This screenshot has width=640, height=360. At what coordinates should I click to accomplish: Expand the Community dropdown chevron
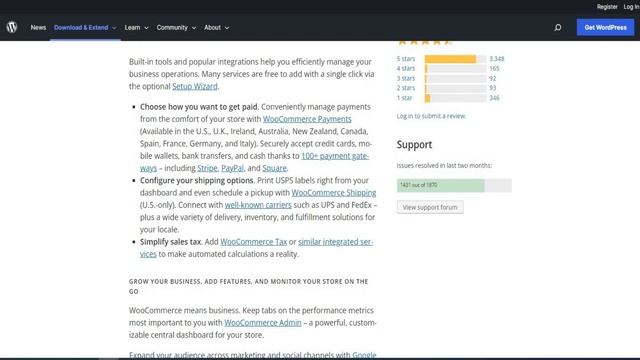(x=194, y=28)
